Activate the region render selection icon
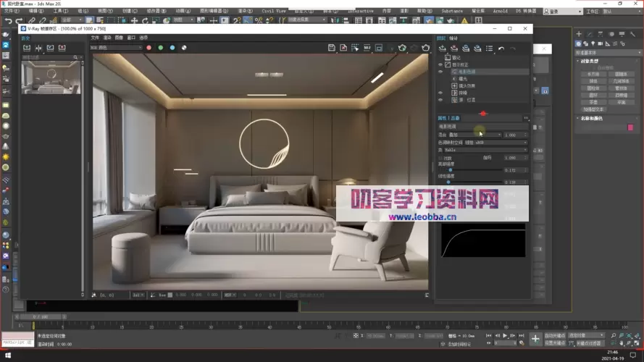Image resolution: width=644 pixels, height=362 pixels. pyautogui.click(x=355, y=48)
